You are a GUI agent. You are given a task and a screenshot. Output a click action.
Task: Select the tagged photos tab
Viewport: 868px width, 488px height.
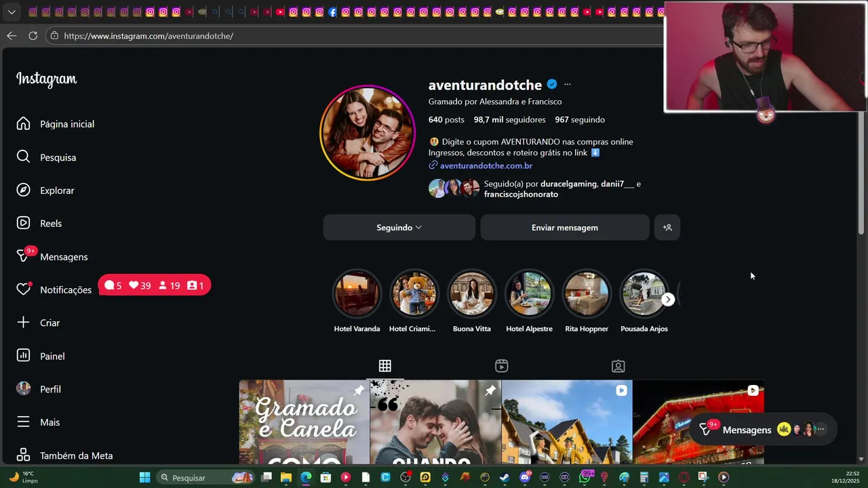pos(618,366)
